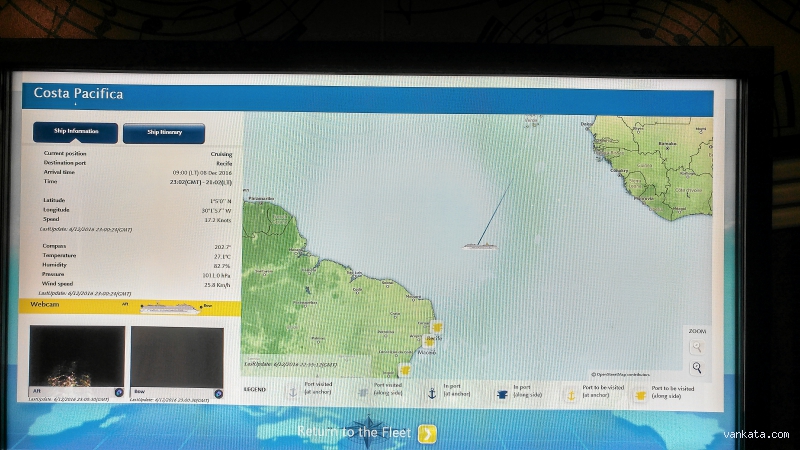The width and height of the screenshot is (800, 450).
Task: Click the yellow arrow beside Return to the Fleet
Action: click(x=428, y=432)
